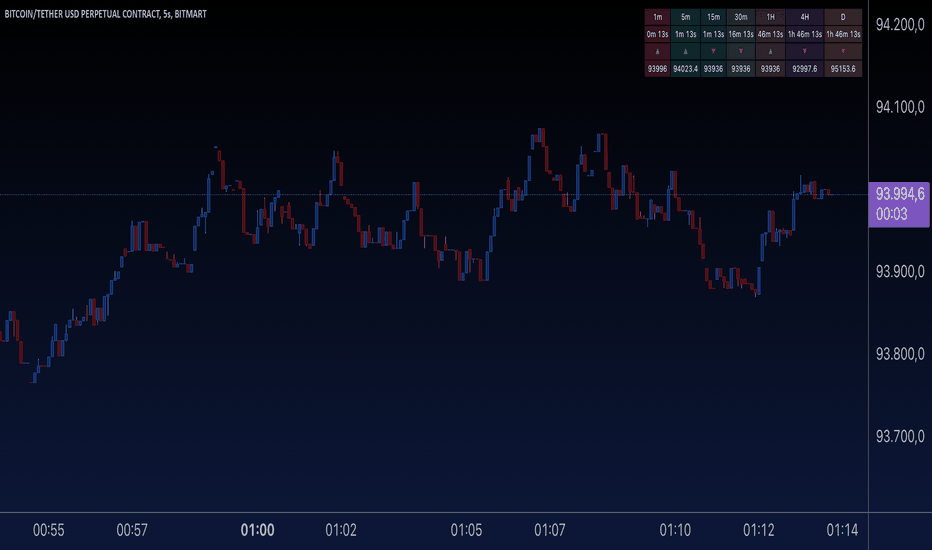The image size is (932, 550).
Task: Click the down arrow in the 15m column
Action: pos(713,52)
